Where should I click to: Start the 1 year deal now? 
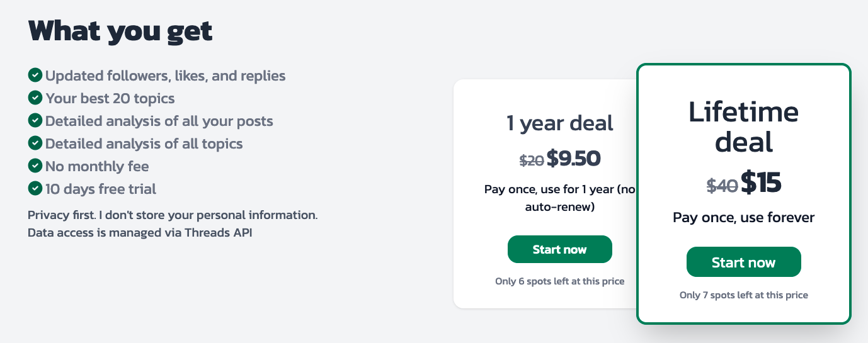pyautogui.click(x=559, y=249)
